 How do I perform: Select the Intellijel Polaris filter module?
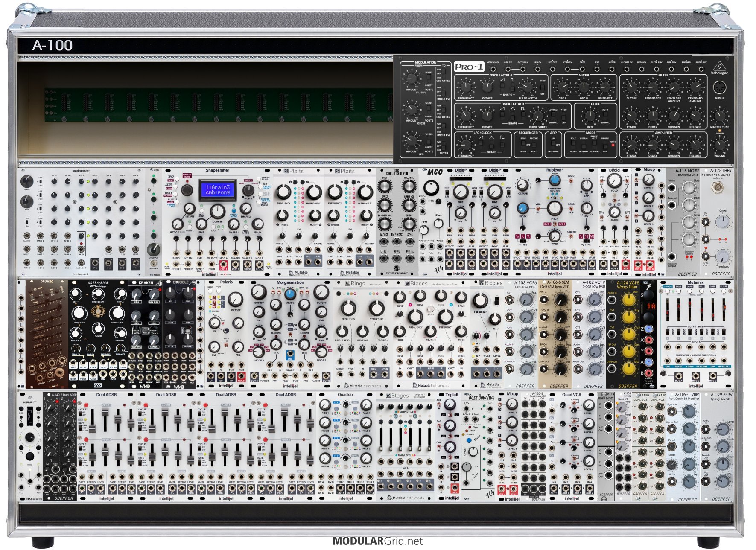(226, 334)
